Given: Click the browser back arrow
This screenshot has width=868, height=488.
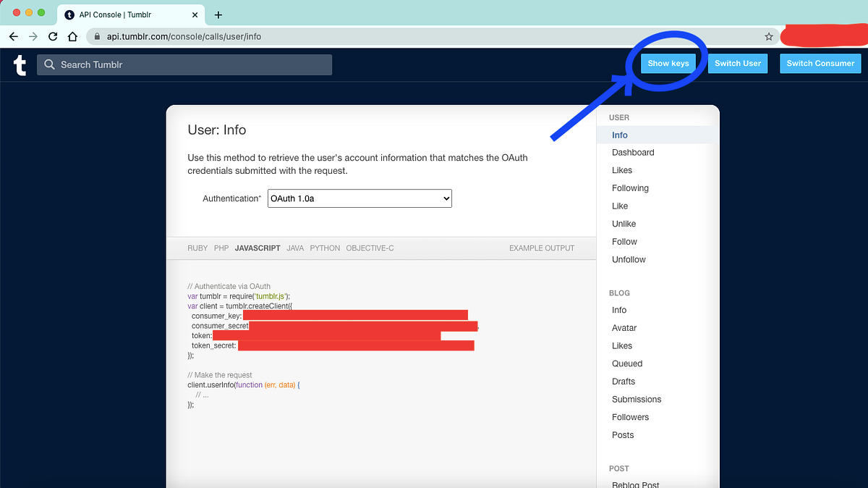Looking at the screenshot, I should coord(13,36).
